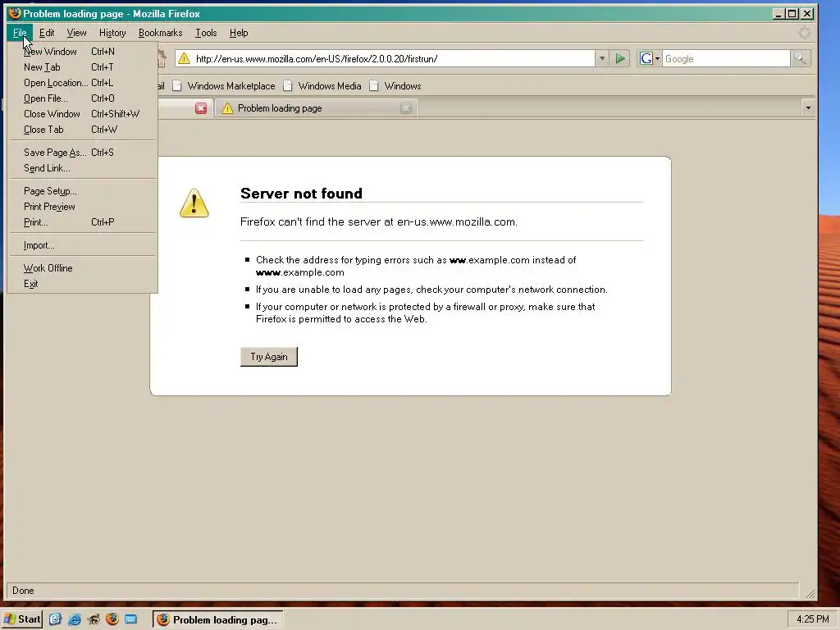Open the Bookmarks menu
Image resolution: width=840 pixels, height=630 pixels.
160,33
